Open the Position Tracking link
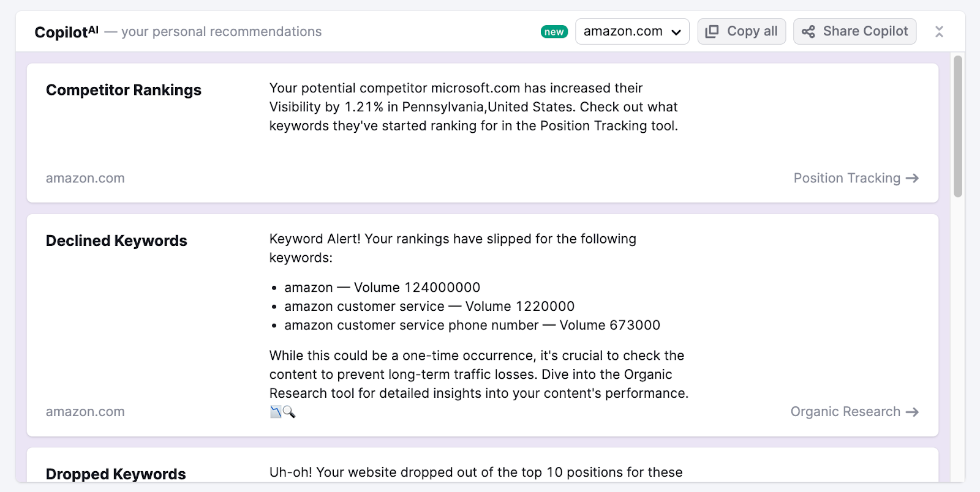 (846, 178)
